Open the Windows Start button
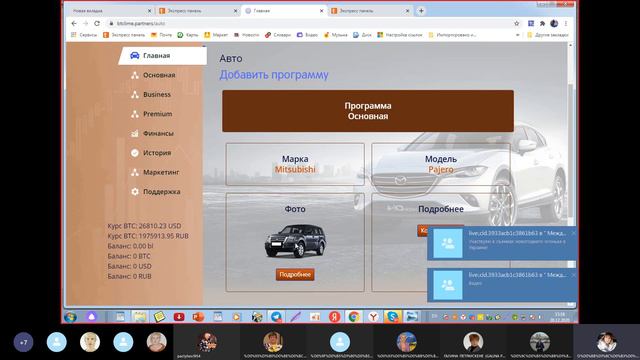The height and width of the screenshot is (360, 640). pos(70,317)
